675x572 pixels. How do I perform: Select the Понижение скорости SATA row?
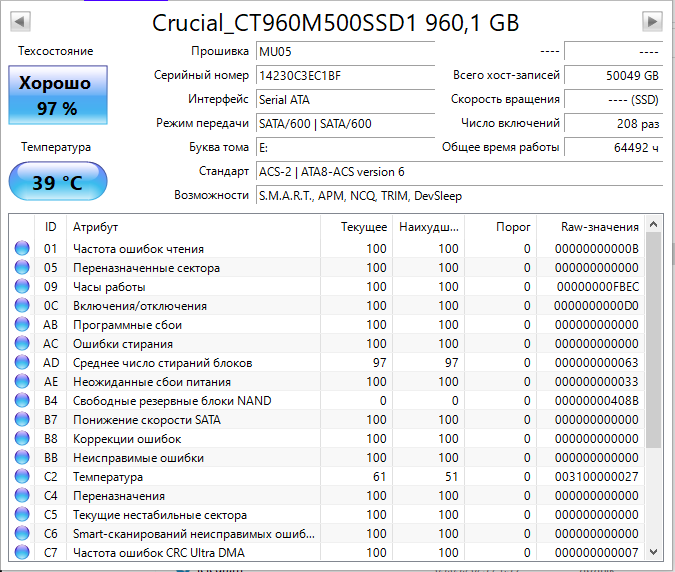pos(327,419)
